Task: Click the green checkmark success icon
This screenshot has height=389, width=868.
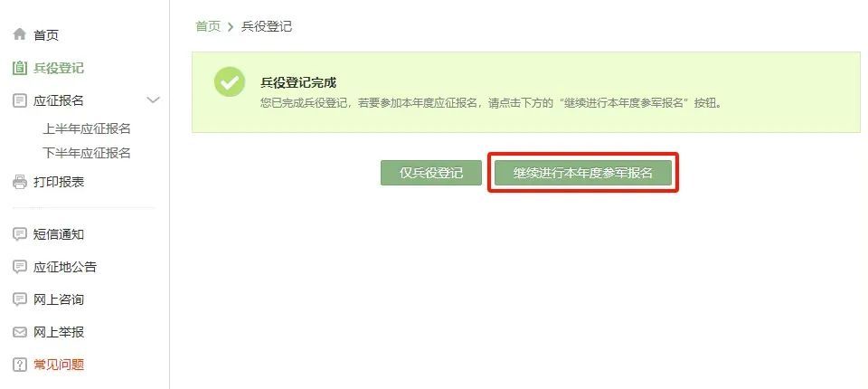Action: coord(229,82)
